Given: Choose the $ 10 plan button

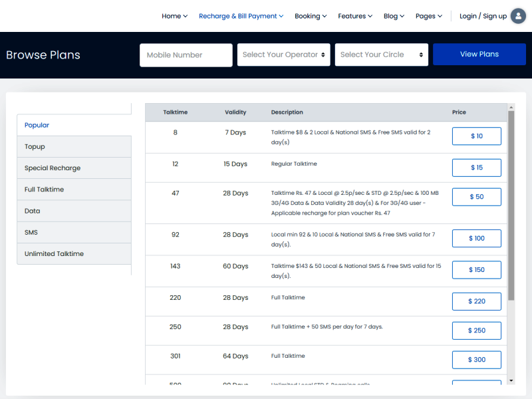Looking at the screenshot, I should (476, 136).
